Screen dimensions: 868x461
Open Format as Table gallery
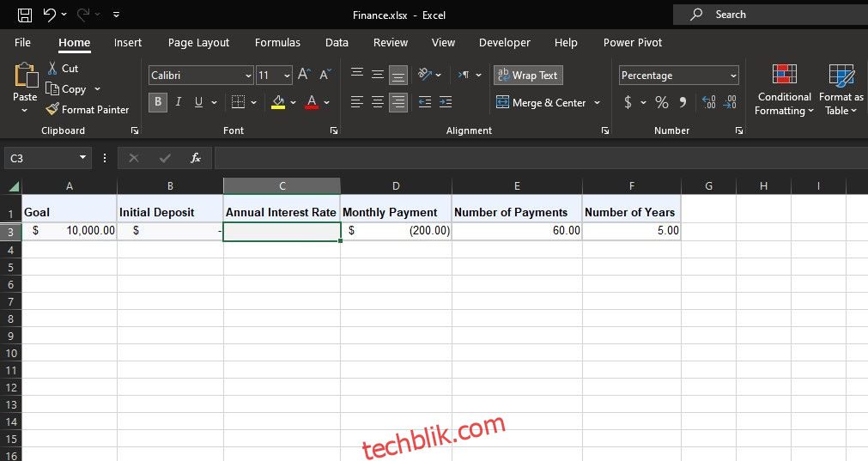(x=841, y=89)
